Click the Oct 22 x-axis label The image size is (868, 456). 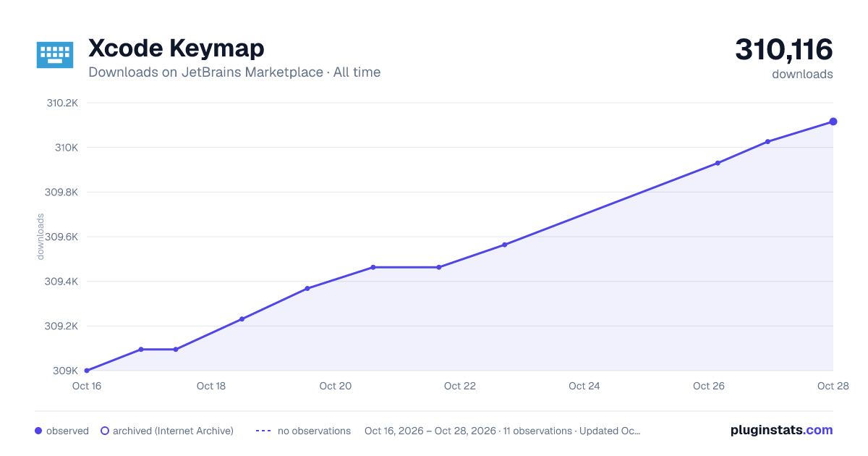[x=460, y=386]
